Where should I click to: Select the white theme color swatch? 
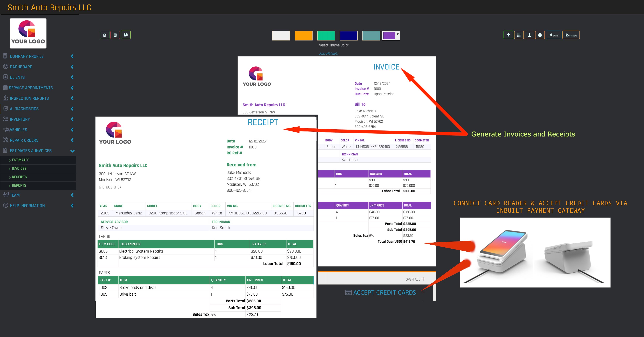click(281, 36)
